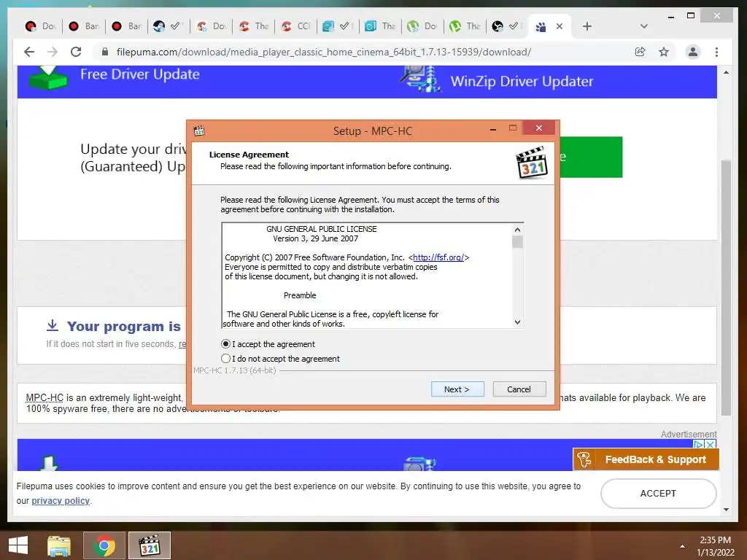
Task: Open the Windows Start menu
Action: coord(18,545)
